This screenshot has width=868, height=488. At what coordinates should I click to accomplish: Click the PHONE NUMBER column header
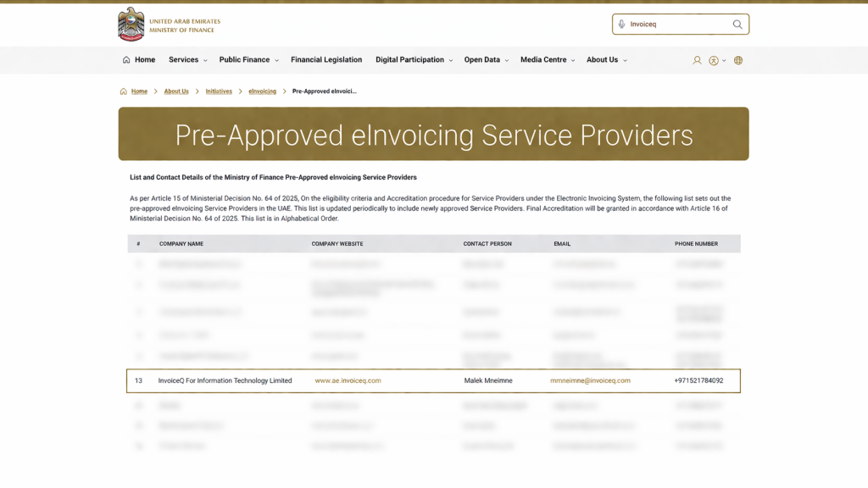(696, 243)
